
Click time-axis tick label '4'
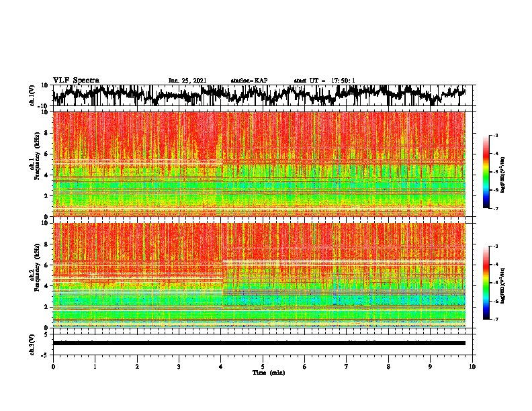pos(221,367)
